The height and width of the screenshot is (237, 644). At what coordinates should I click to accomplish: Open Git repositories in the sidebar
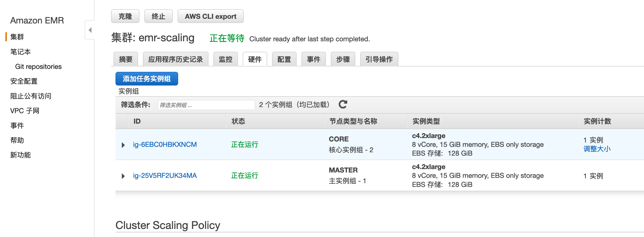[38, 66]
